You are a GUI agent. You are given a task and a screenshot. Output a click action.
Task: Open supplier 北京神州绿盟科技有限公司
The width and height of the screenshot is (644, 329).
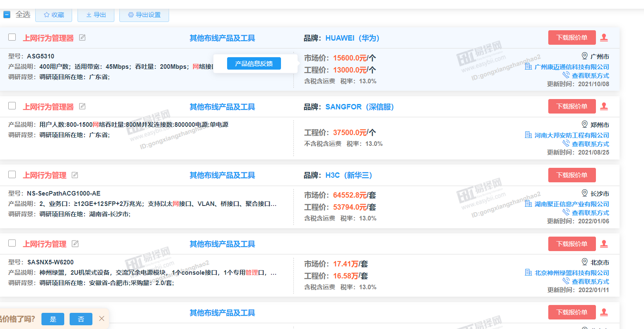click(x=572, y=273)
